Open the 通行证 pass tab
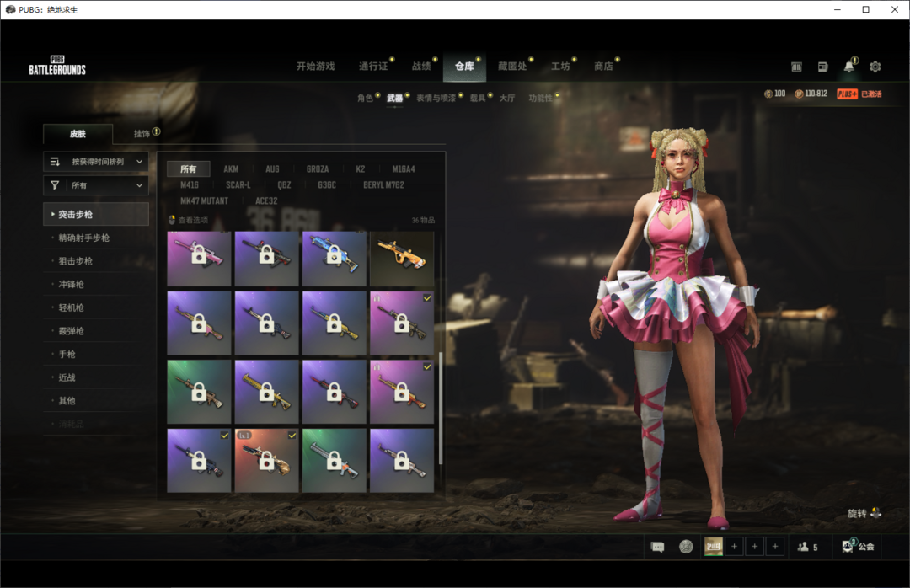The width and height of the screenshot is (910, 588). (373, 67)
